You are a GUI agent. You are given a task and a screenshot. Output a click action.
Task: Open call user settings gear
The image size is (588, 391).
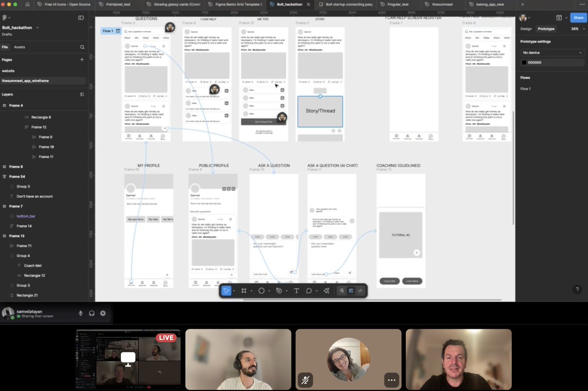coord(103,313)
